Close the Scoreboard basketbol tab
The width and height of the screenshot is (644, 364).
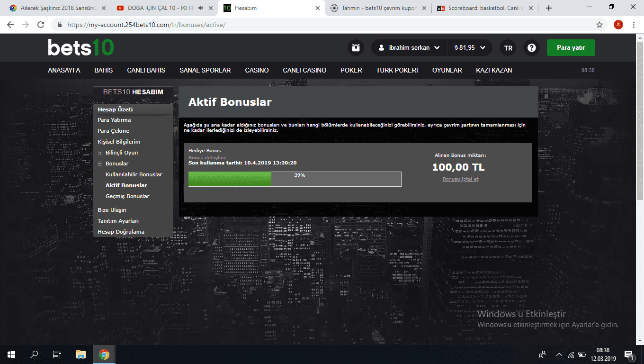coord(531,8)
